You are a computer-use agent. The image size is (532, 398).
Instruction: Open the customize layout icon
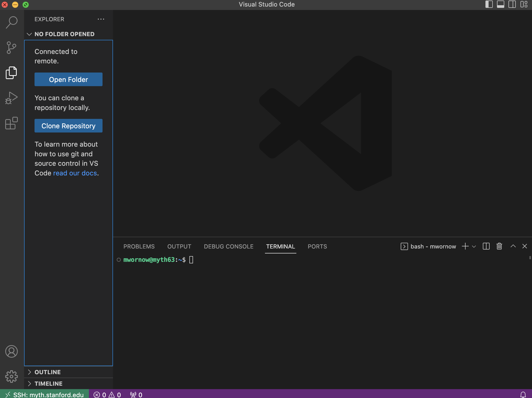(524, 4)
